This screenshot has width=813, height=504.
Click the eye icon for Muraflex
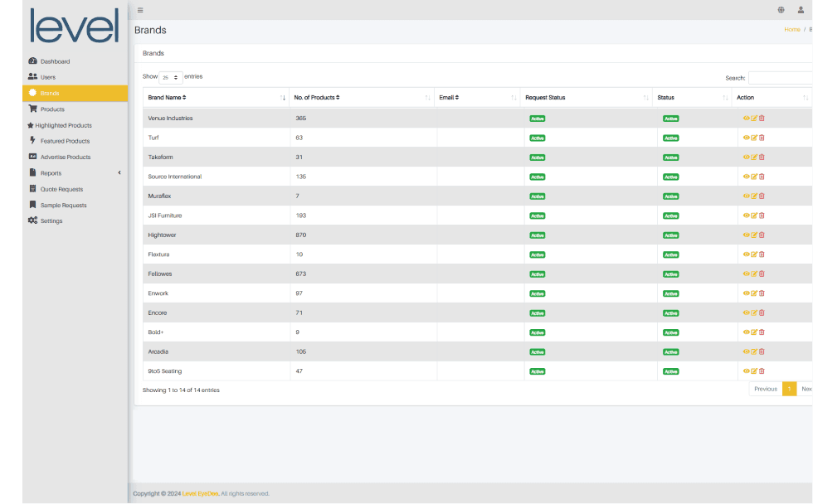coord(746,196)
